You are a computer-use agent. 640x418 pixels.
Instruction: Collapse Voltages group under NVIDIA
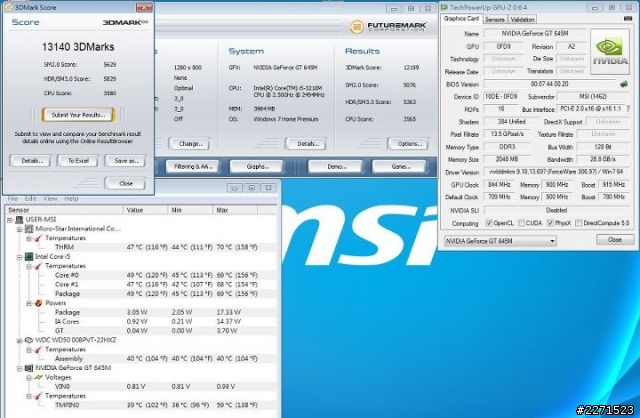point(29,378)
